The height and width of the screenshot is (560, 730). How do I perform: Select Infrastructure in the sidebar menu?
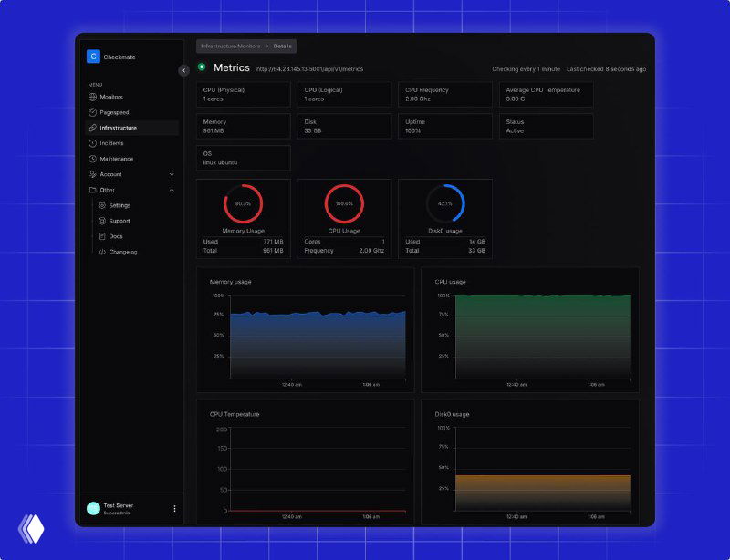click(119, 128)
